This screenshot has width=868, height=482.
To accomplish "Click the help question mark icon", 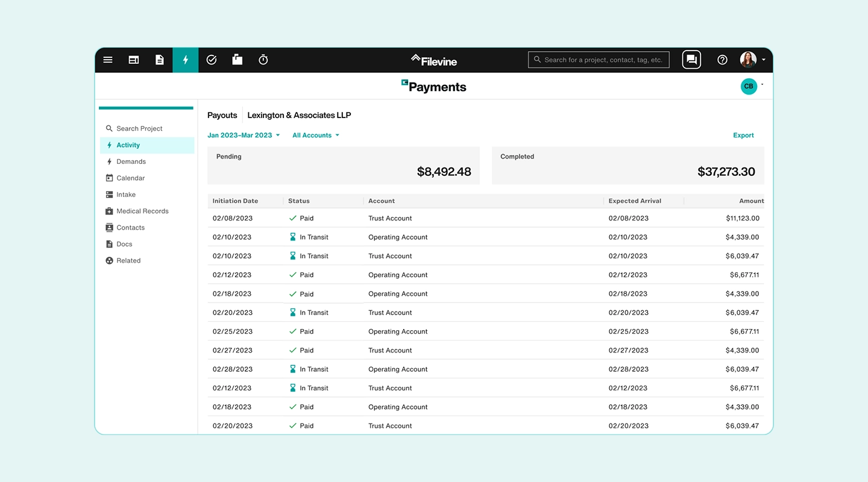I will click(722, 60).
